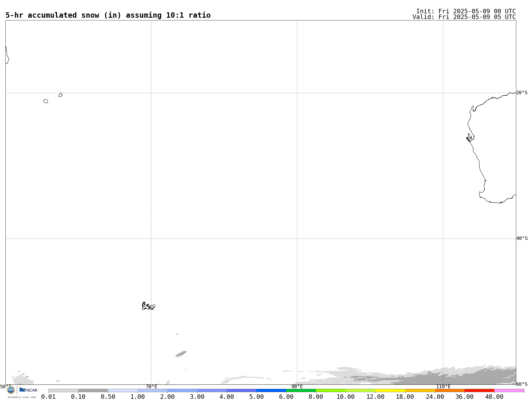The width and height of the screenshot is (532, 400).
Task: Click the yellow 12.00 color swatch
Action: tap(390, 391)
